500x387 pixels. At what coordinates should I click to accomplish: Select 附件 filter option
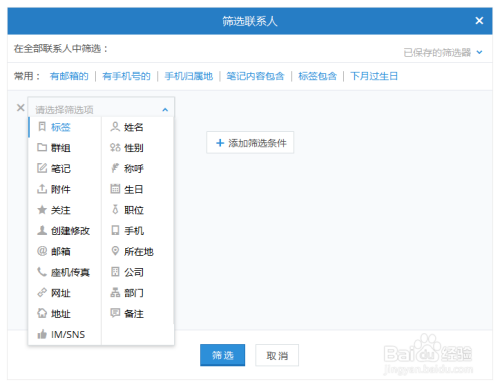tap(65, 189)
